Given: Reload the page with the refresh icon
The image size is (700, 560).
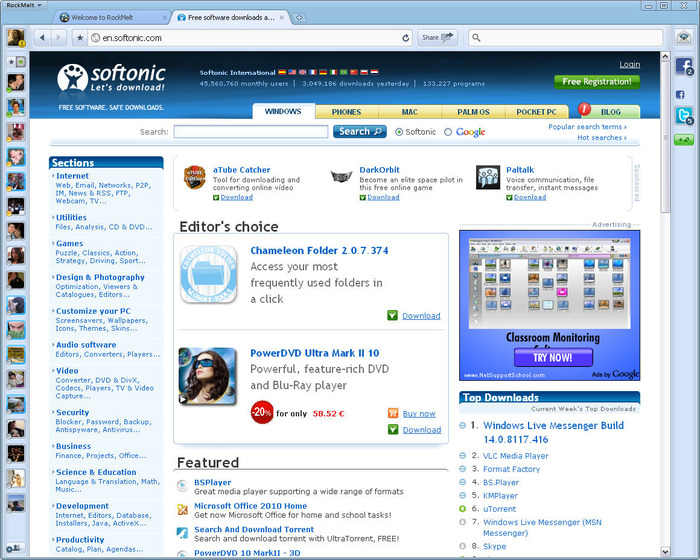Looking at the screenshot, I should coord(406,38).
